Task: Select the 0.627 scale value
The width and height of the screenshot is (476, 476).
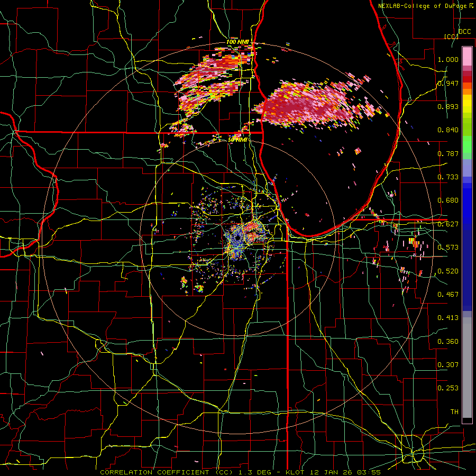Action: 448,224
